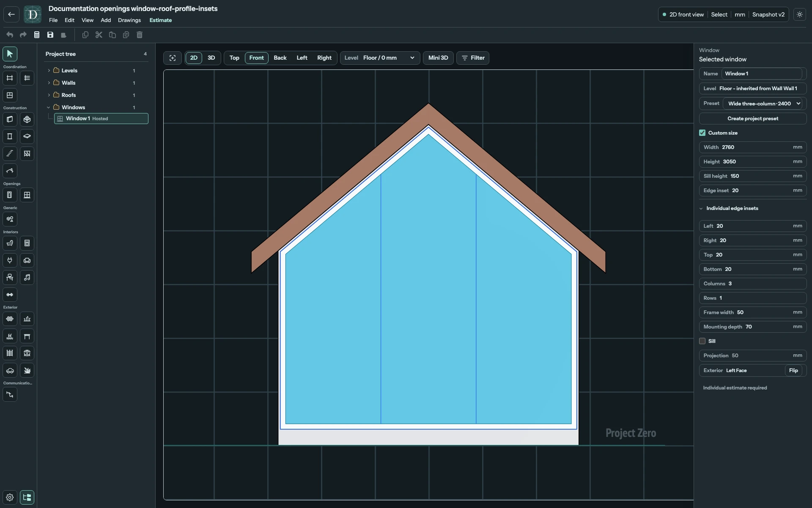Pick the Wall construction tool

pos(10,119)
